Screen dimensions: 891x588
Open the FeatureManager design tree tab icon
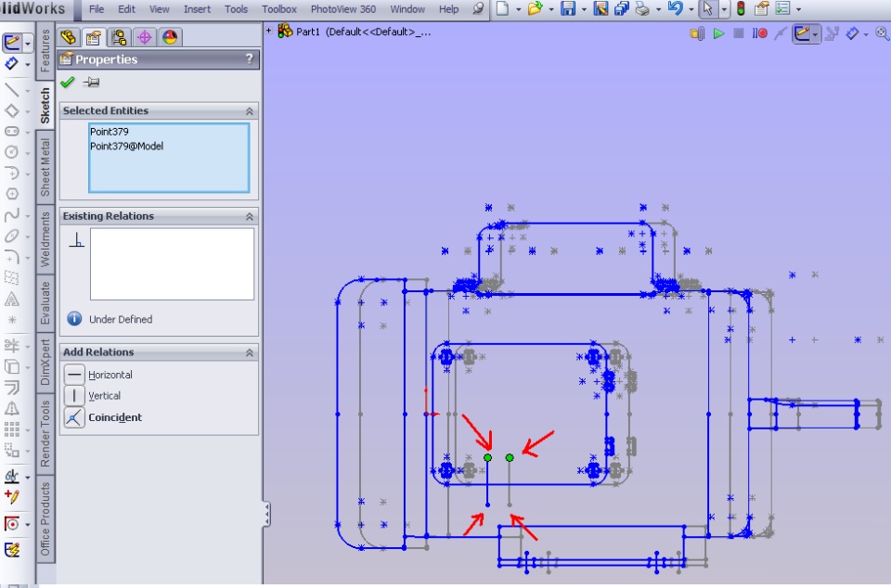(69, 37)
